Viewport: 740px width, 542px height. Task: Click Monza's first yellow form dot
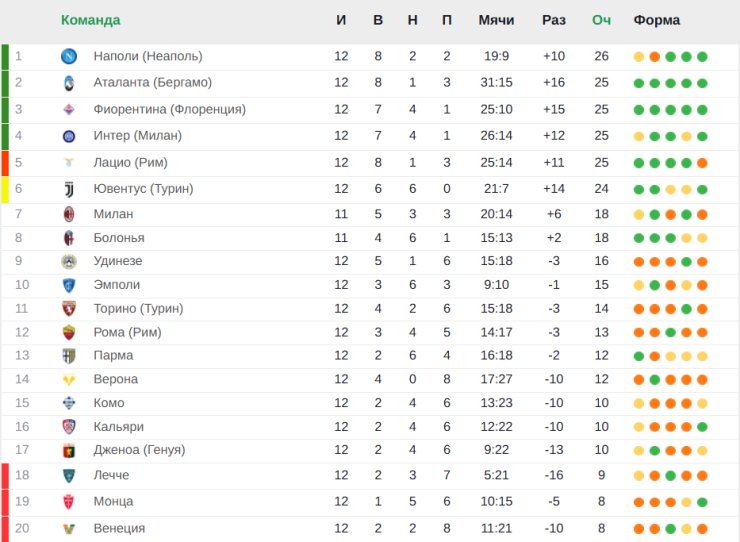(639, 502)
